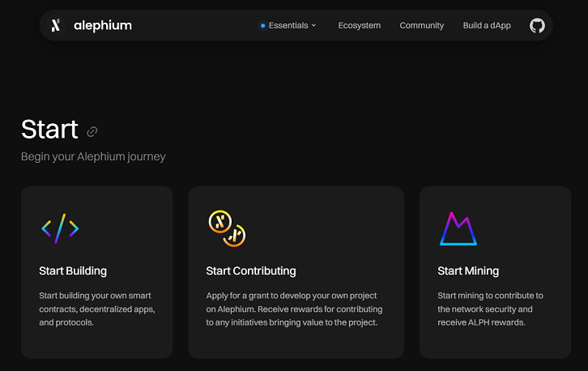Click the blue dot beside Essentials
The width and height of the screenshot is (588, 371).
[262, 26]
